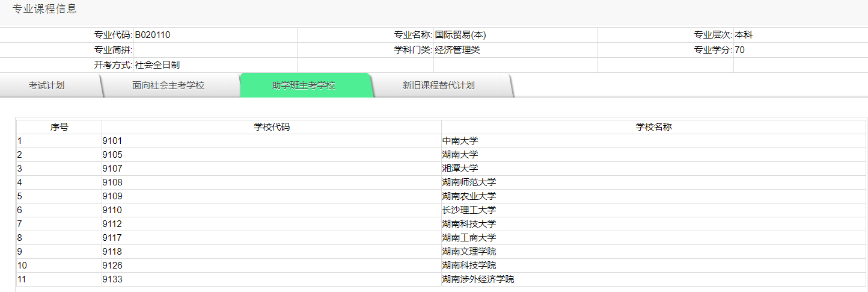Select school name 长沙理工大学
This screenshot has height=292, width=868.
(469, 210)
